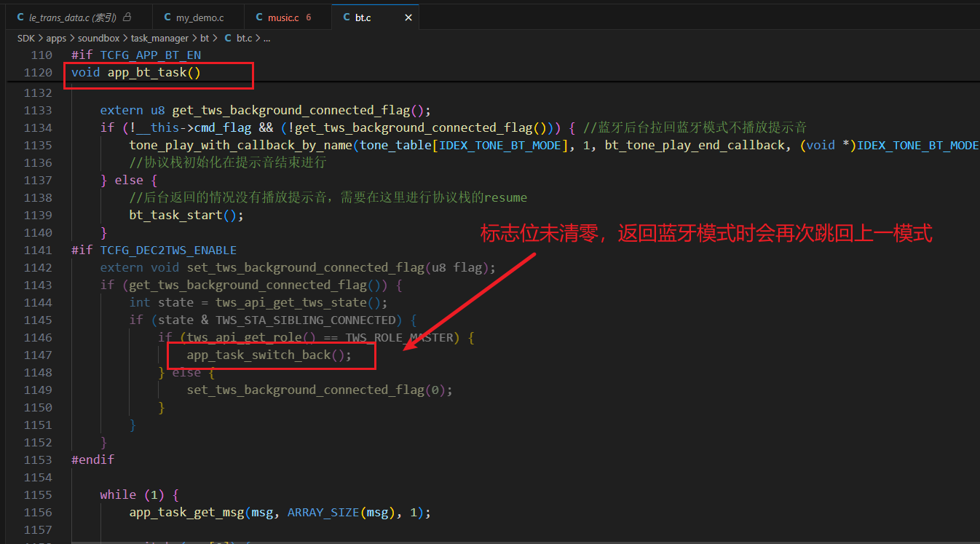Viewport: 980px width, 544px height.
Task: Select the bt.c tab title
Action: coord(363,17)
